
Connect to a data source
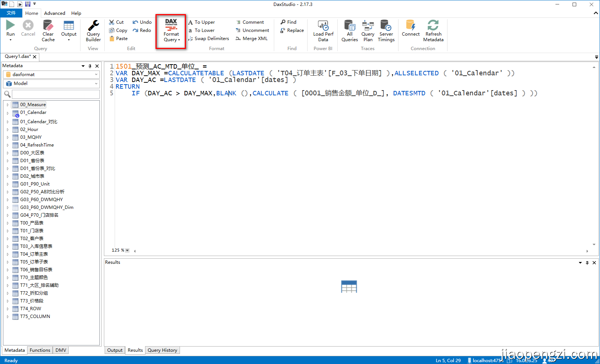(411, 28)
